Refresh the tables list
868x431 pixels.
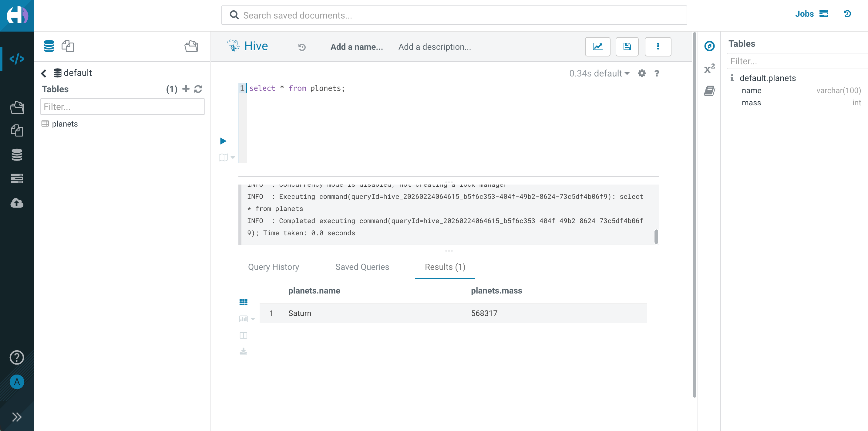click(198, 89)
